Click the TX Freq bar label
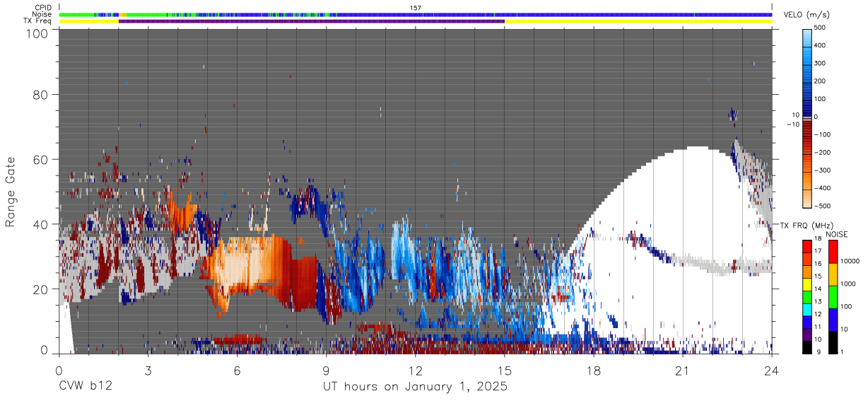 37,21
